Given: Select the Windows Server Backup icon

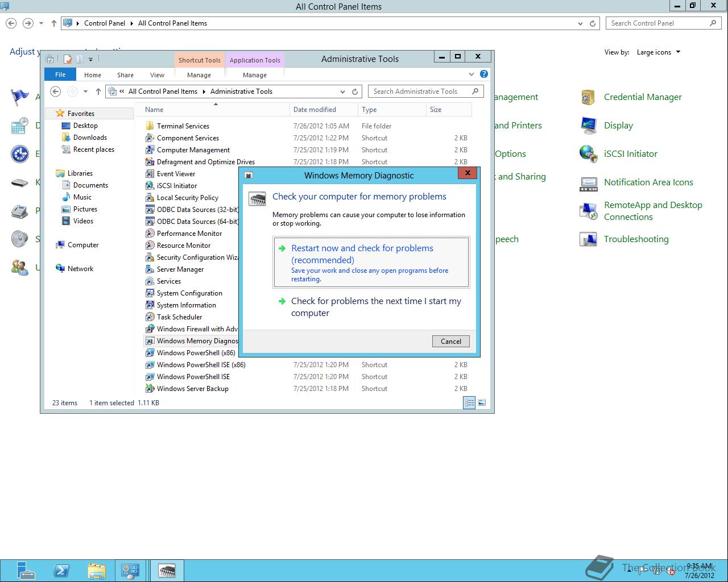Looking at the screenshot, I should [150, 389].
